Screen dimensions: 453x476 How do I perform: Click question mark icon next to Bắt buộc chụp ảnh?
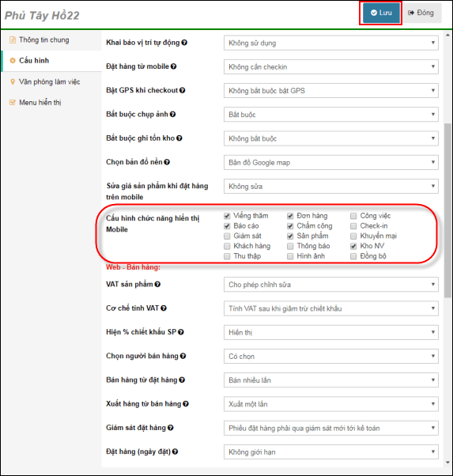point(172,115)
